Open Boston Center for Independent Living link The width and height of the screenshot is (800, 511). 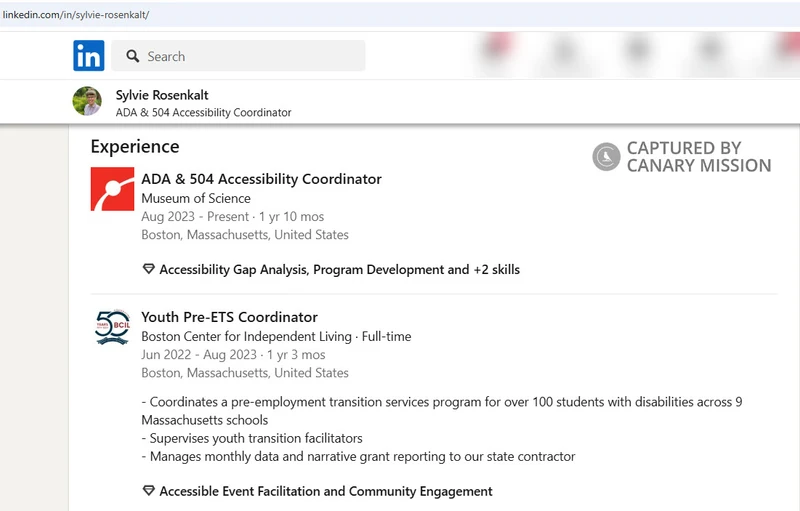pyautogui.click(x=246, y=337)
